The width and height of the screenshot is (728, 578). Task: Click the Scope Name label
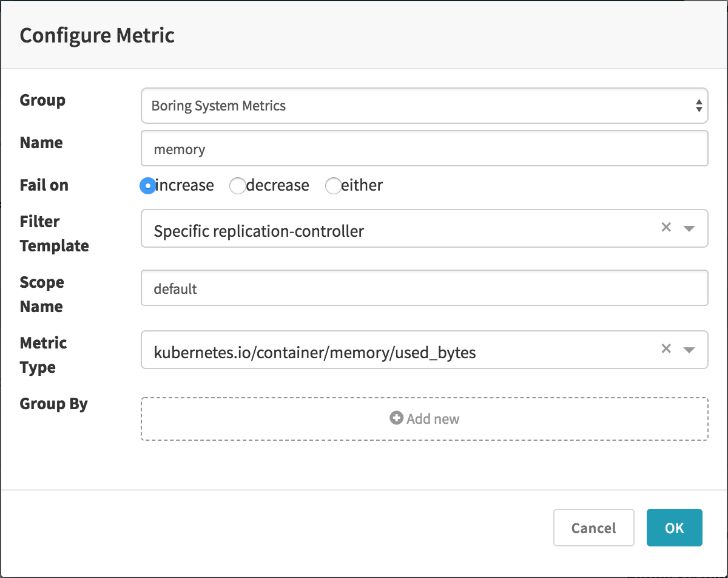(42, 294)
